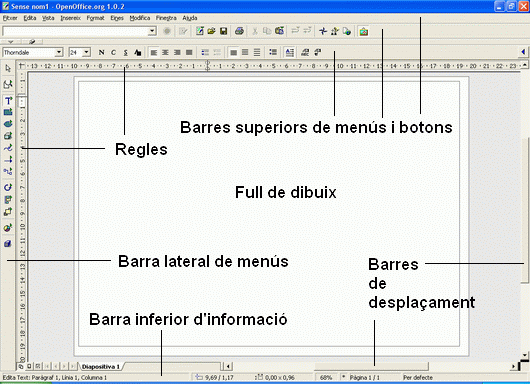The width and height of the screenshot is (530, 384).
Task: Save the document with the floppy disk icon
Action: 223,31
